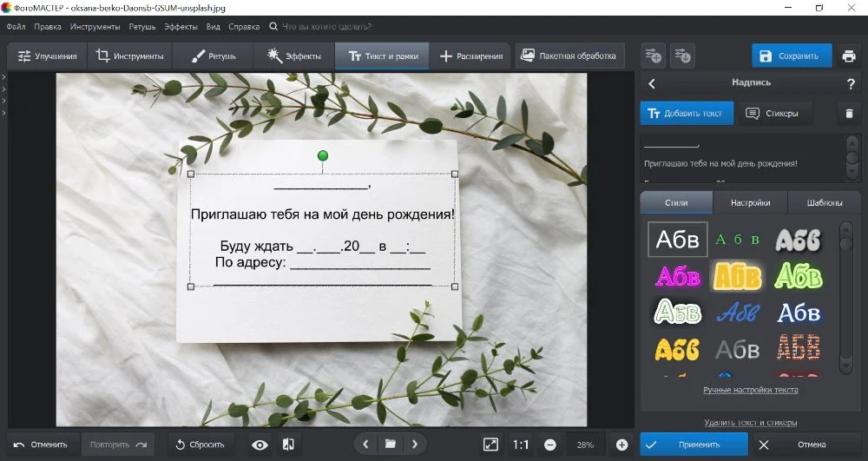Click the fit-to-screen icon in bottom bar

tap(490, 445)
